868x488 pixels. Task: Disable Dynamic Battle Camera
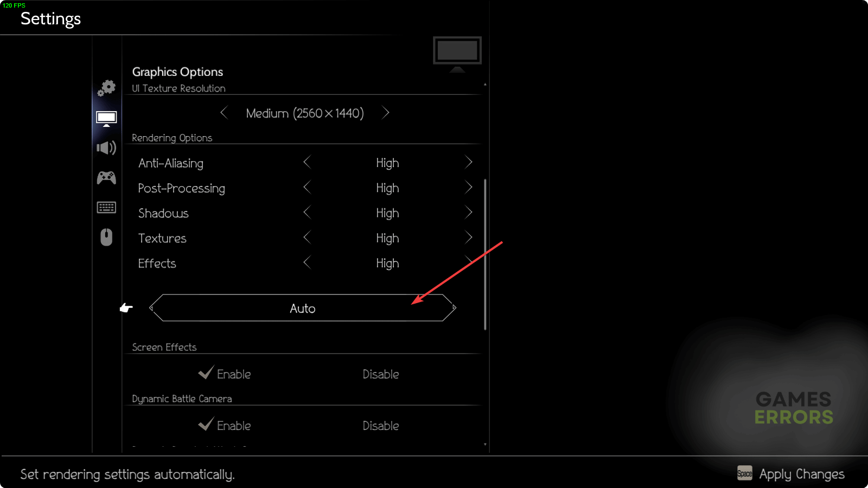pyautogui.click(x=381, y=426)
